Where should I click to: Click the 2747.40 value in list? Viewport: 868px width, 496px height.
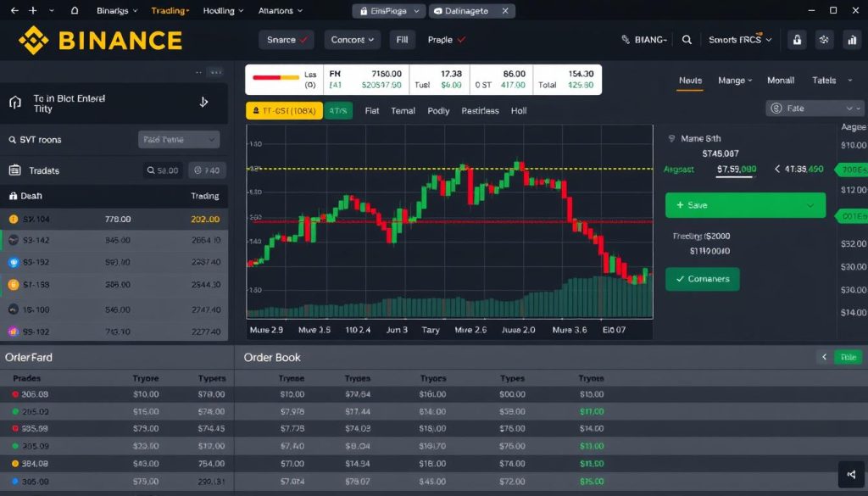(x=206, y=309)
